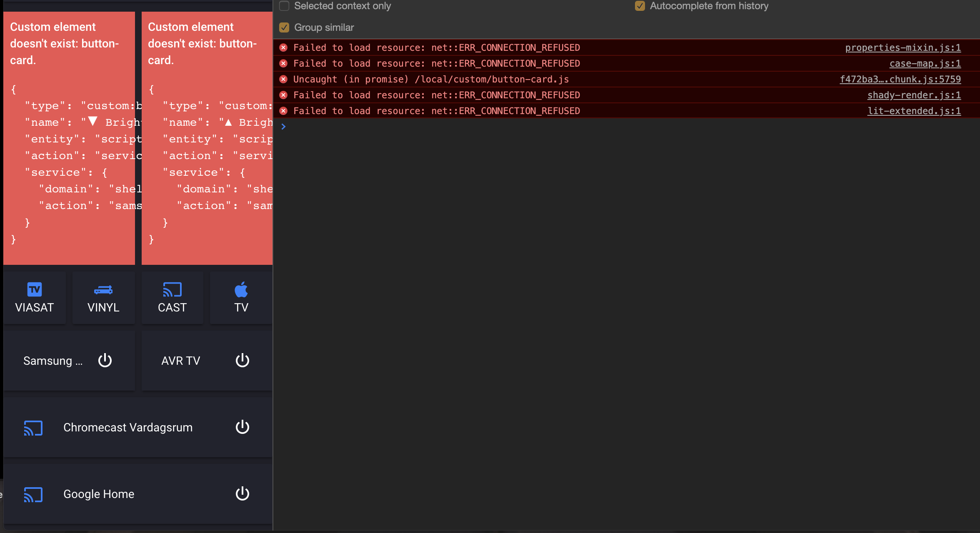Toggle AVR TV power icon

pyautogui.click(x=242, y=360)
